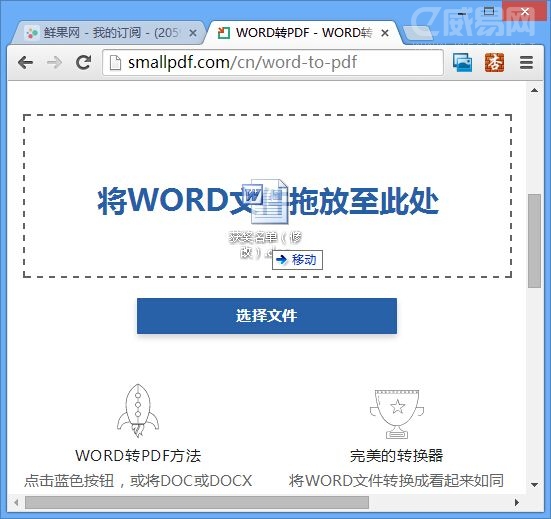Click the forward navigation arrow
Viewport: 551px width, 519px height.
pos(54,63)
